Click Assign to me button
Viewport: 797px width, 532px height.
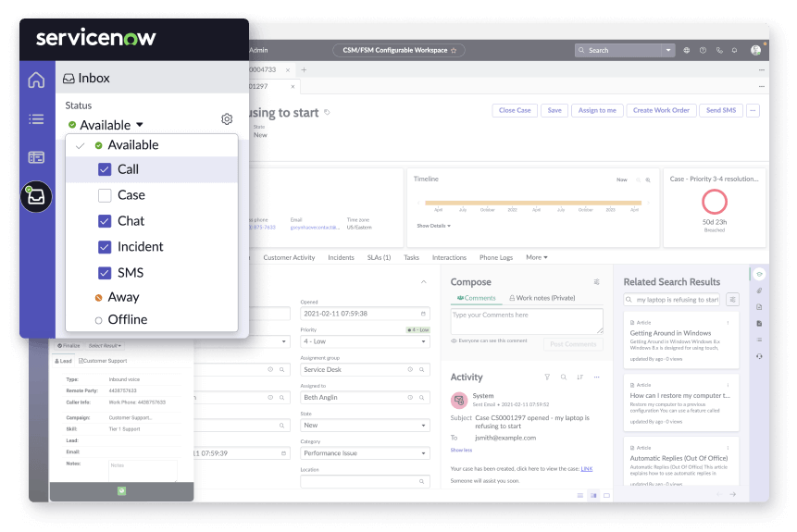(597, 110)
